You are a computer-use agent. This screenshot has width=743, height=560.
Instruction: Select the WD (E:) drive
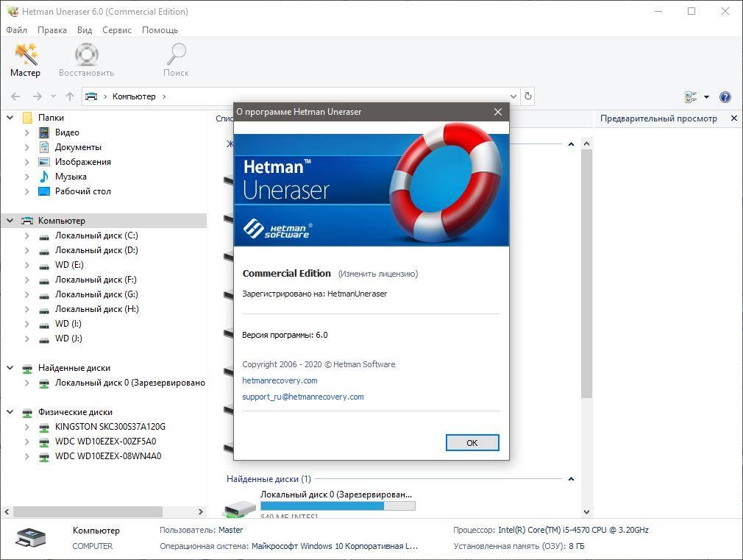[x=69, y=265]
